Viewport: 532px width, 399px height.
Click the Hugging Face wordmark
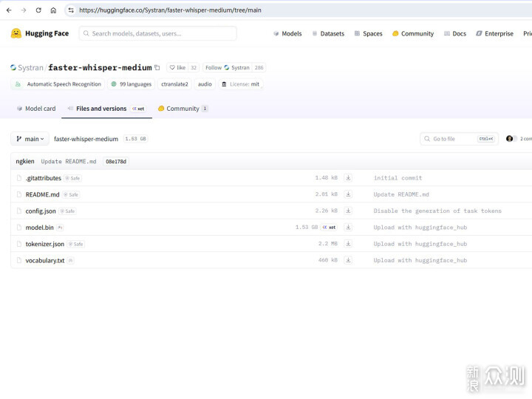tap(47, 33)
